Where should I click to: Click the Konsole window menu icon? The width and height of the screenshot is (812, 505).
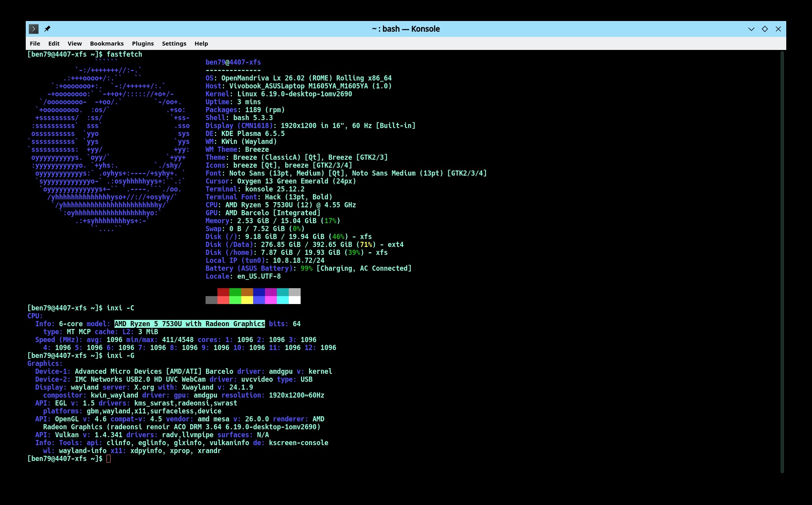coord(34,29)
